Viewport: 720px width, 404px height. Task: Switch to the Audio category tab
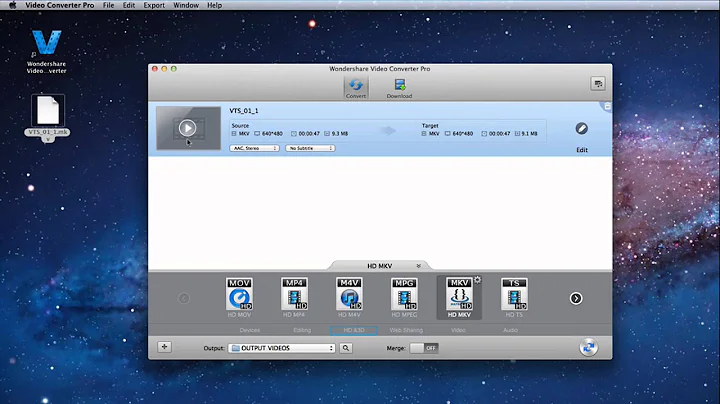(x=510, y=330)
